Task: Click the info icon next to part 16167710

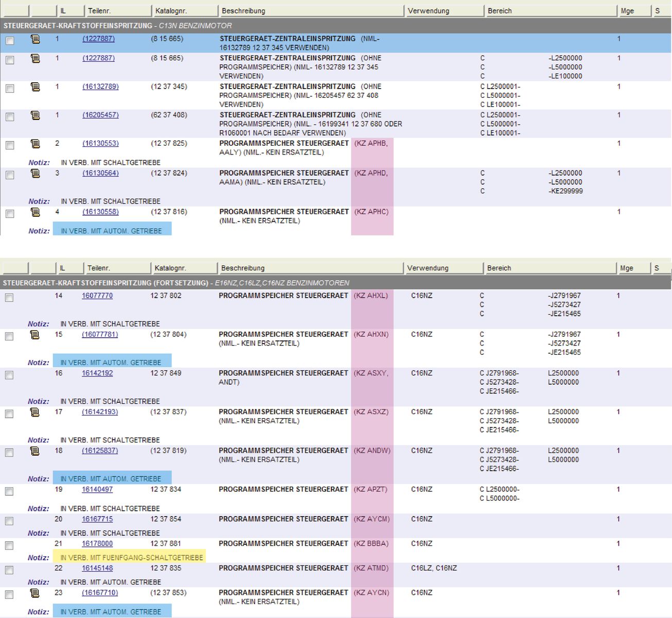Action: click(35, 593)
